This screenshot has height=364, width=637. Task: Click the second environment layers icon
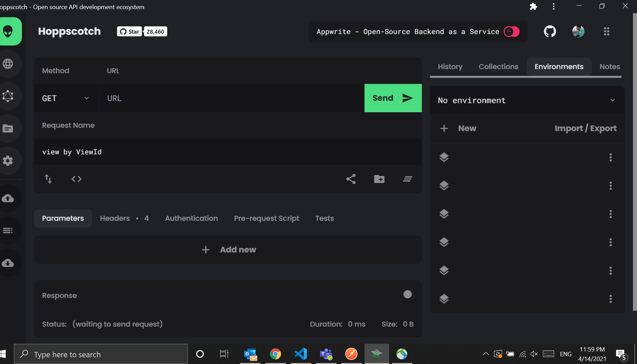tap(444, 186)
